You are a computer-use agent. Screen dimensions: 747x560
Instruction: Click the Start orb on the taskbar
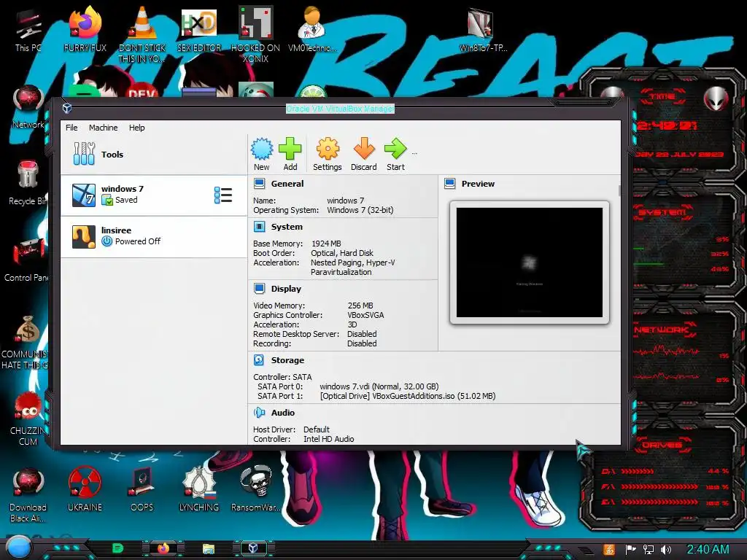click(x=18, y=548)
